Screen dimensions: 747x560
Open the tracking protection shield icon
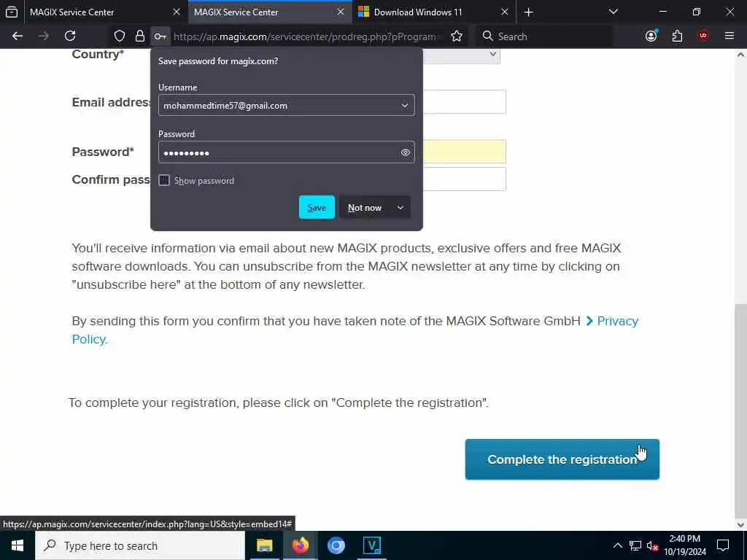(x=120, y=36)
